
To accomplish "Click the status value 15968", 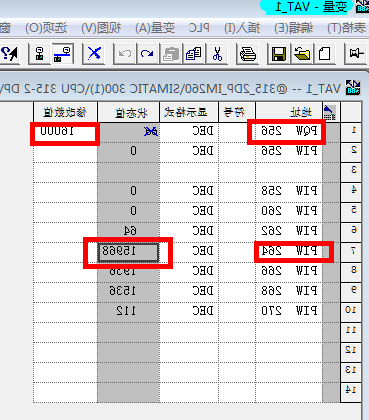I will coord(129,252).
